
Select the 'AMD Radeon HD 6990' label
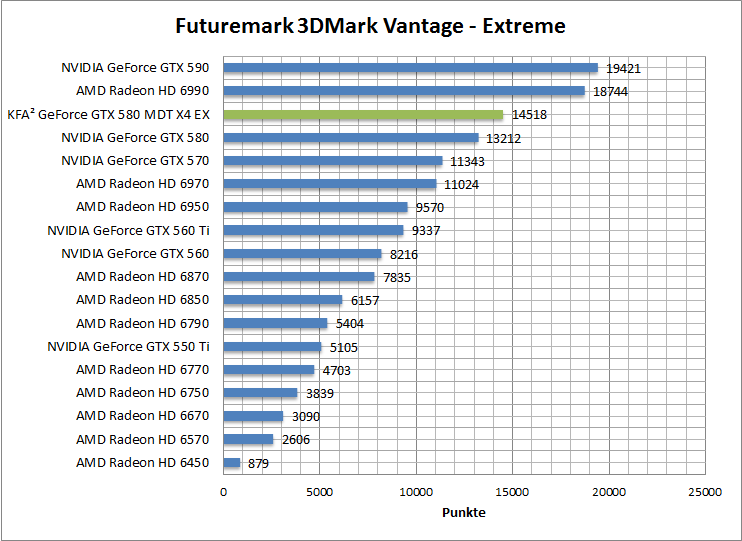[142, 90]
